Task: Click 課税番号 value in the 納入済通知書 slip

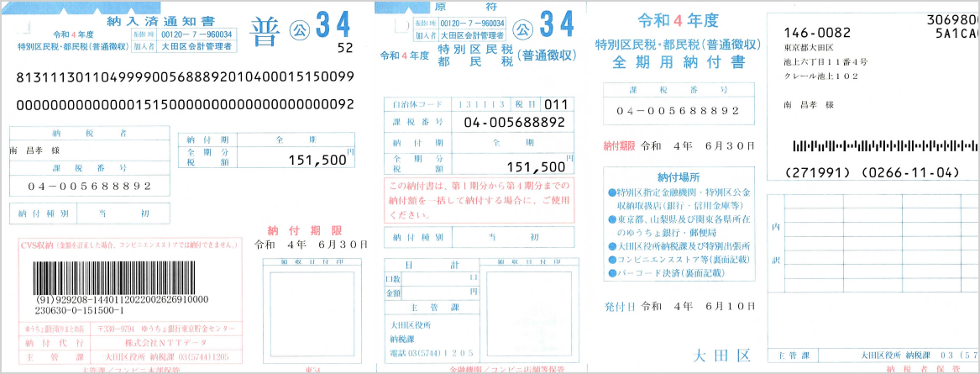Action: pos(89,187)
